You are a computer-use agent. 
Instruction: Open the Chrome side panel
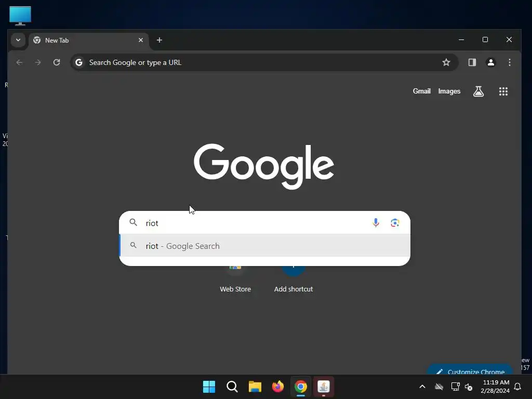(472, 62)
